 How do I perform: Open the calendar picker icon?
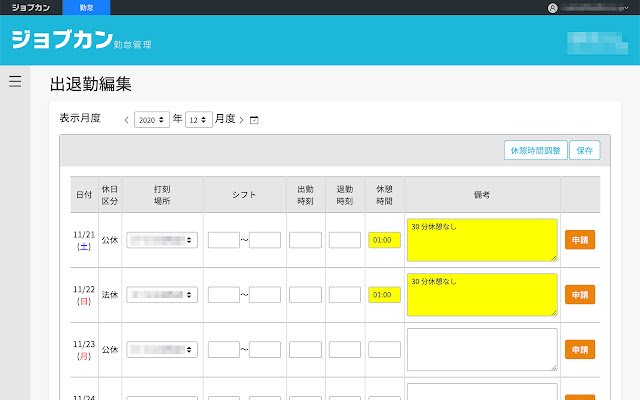[x=254, y=120]
